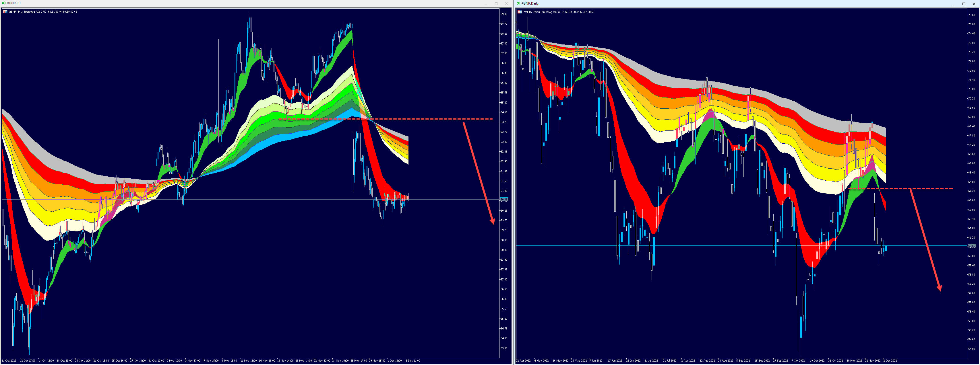Click the 64.20 price label on the H1 axis
The image size is (980, 365).
pyautogui.click(x=504, y=122)
